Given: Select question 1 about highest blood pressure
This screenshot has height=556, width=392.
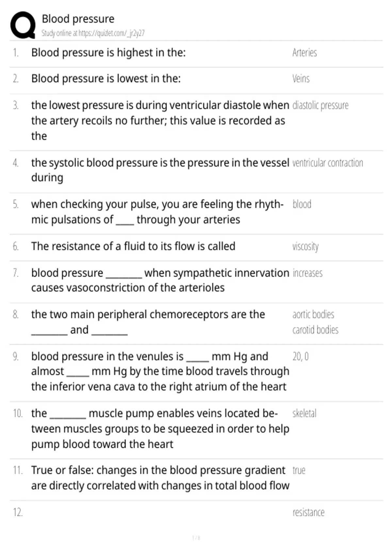Looking at the screenshot, I should 108,53.
